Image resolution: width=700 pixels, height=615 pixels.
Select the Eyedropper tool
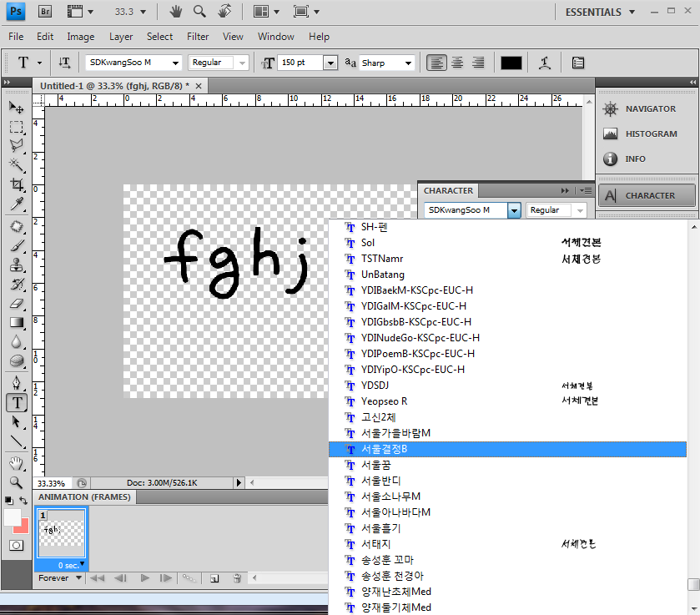click(x=17, y=204)
